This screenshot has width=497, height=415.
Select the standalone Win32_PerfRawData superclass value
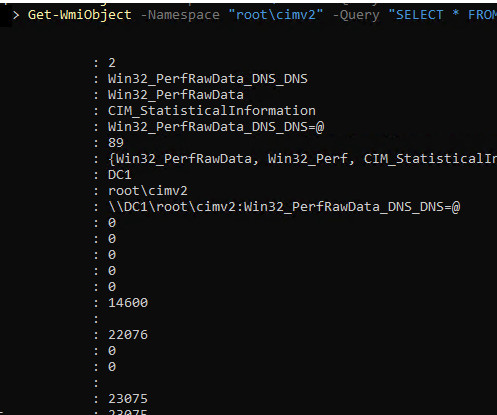(x=176, y=95)
